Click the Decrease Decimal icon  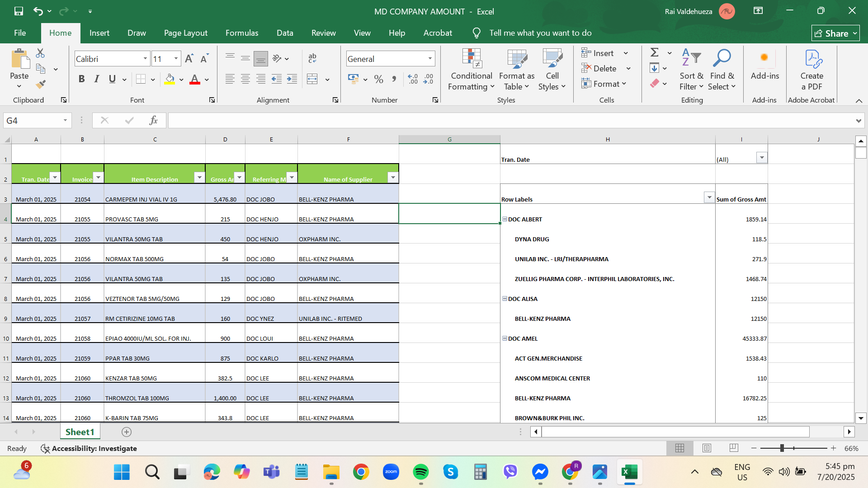[x=428, y=79]
